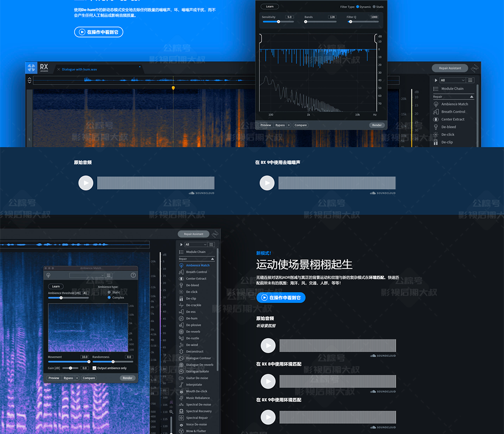Screen dimensions: 504x434
Task: Open Guitar De-noise module icon
Action: [181, 378]
